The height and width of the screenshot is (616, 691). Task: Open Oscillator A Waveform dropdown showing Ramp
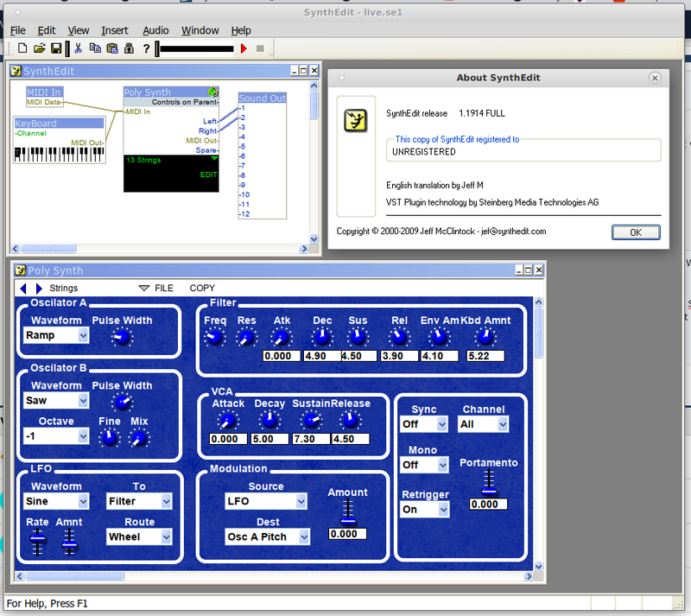(56, 335)
